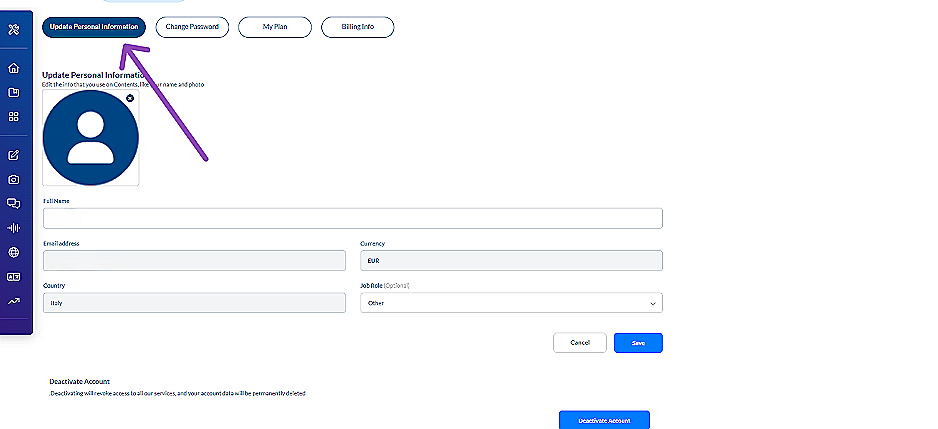938x429 pixels.
Task: Open the saved folder icon in sidebar
Action: click(x=14, y=93)
